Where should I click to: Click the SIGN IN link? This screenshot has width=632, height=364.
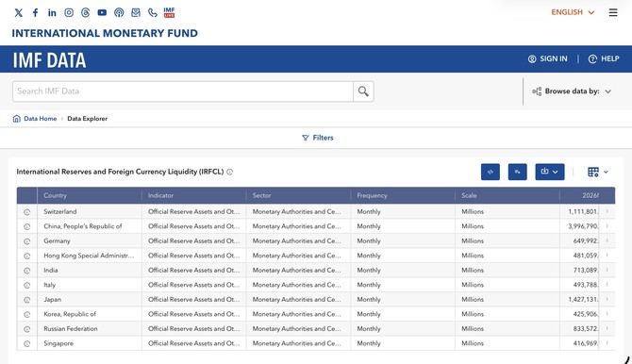click(548, 58)
